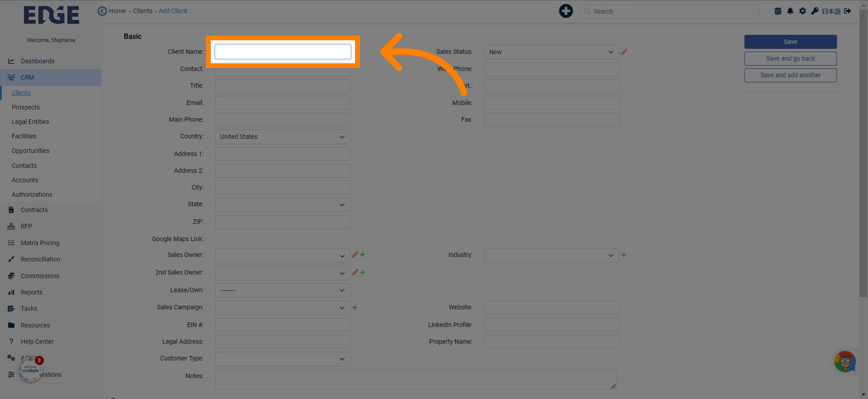Go to Facilities sublink
Viewport: 868px width, 399px height.
pyautogui.click(x=24, y=136)
